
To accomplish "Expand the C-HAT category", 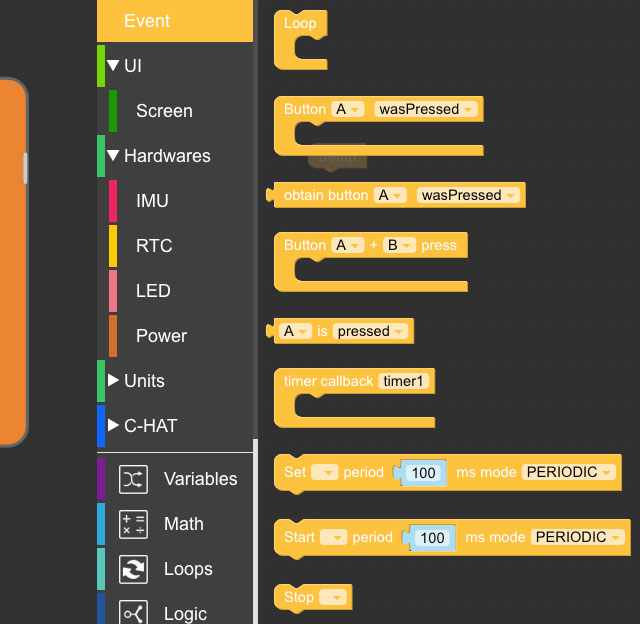I will 113,426.
